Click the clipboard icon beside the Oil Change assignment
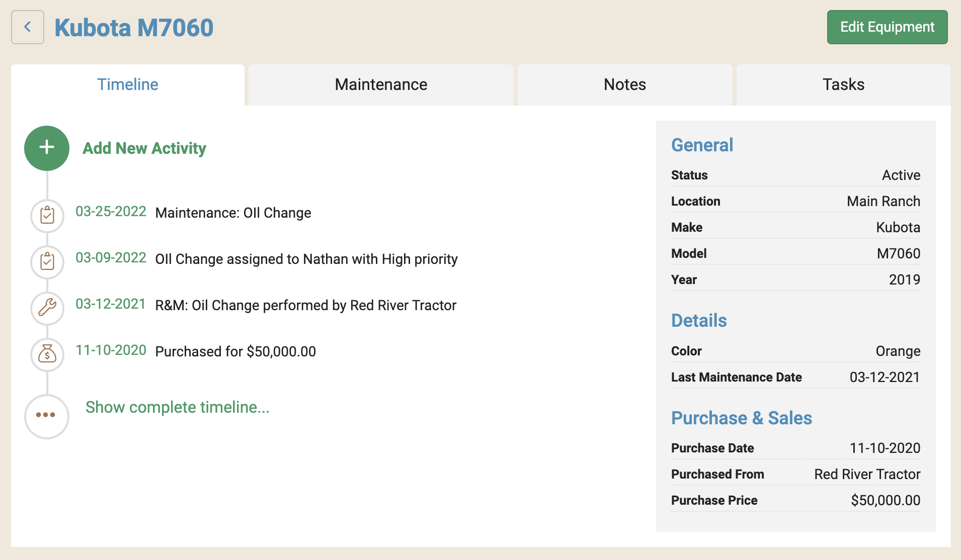The height and width of the screenshot is (560, 961). [x=46, y=262]
